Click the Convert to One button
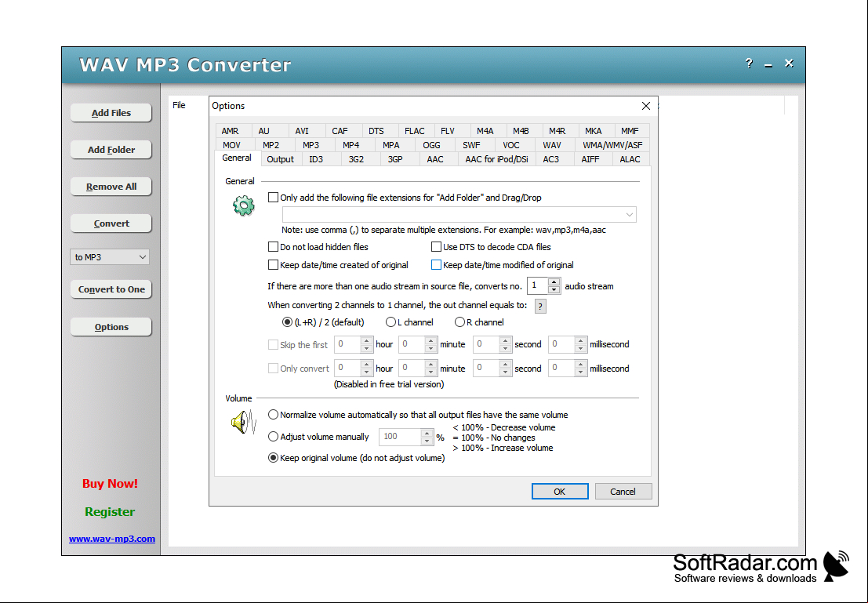This screenshot has height=603, width=868. pos(111,289)
